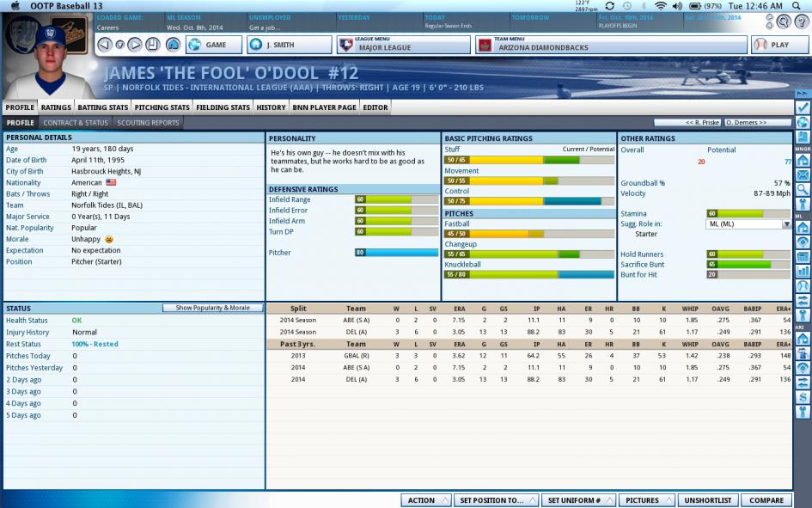This screenshot has width=812, height=508.
Task: Open the Set Position To dropdown
Action: (x=496, y=500)
